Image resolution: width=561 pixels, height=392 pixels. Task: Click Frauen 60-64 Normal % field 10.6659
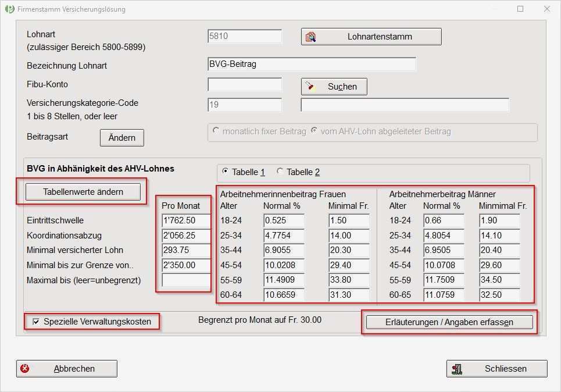pyautogui.click(x=284, y=295)
